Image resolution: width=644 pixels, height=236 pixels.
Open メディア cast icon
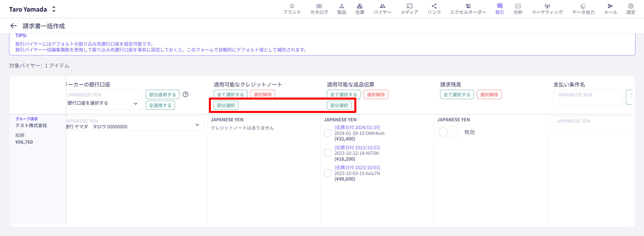(x=409, y=6)
